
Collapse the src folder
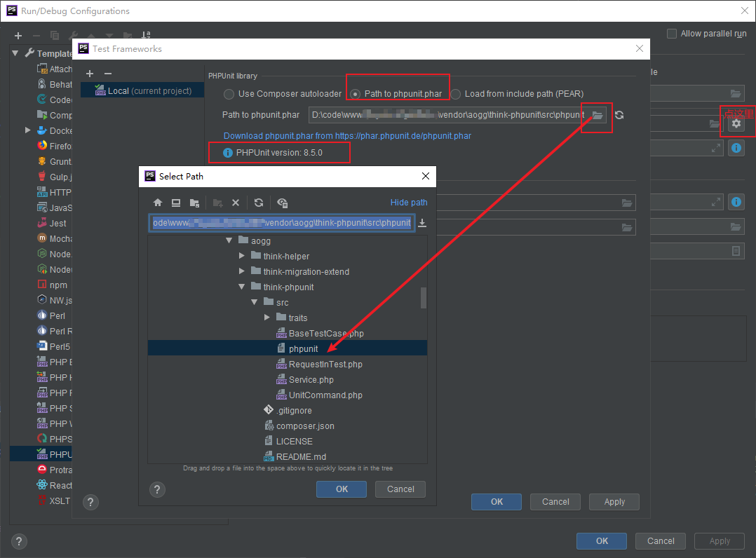tap(254, 302)
